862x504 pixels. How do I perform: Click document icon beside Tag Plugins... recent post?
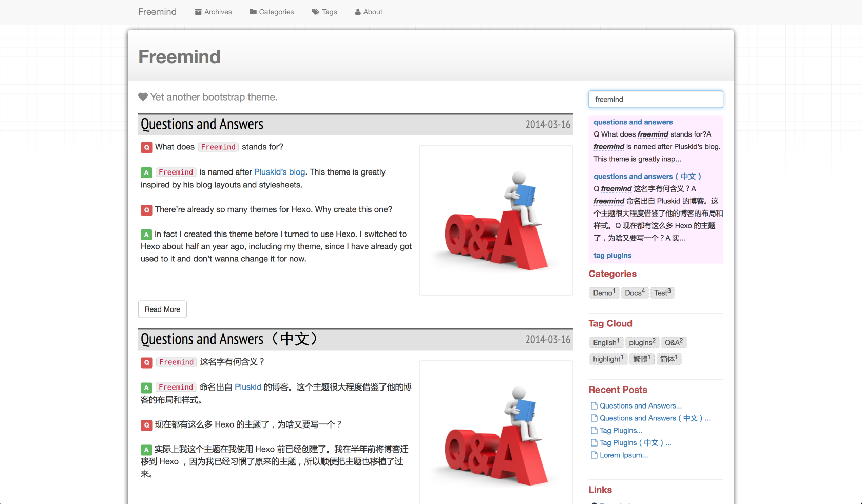[x=595, y=431]
